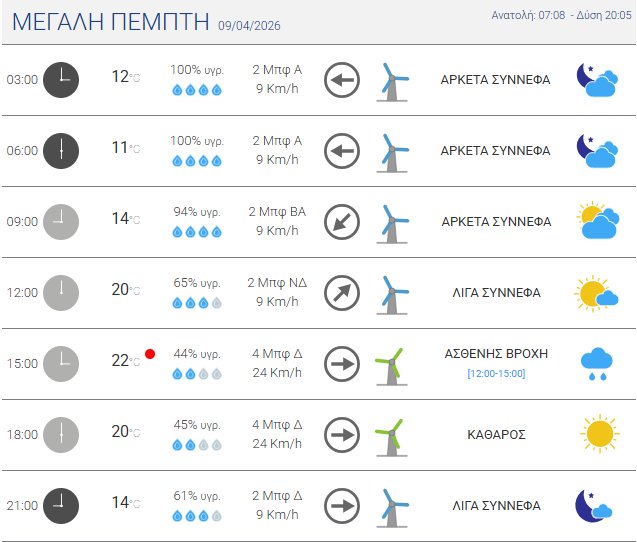The height and width of the screenshot is (542, 637).
Task: Click the blue windmill icon at 03:00
Action: click(393, 81)
